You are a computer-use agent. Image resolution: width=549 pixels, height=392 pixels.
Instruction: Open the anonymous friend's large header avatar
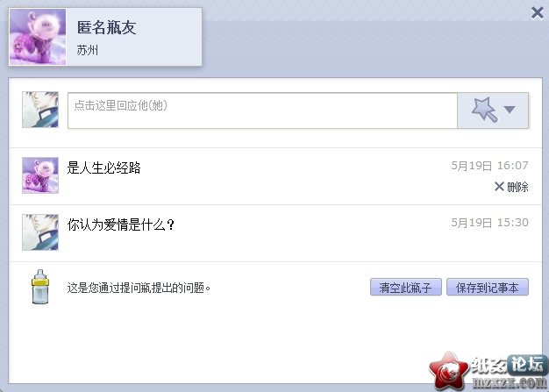tap(38, 37)
